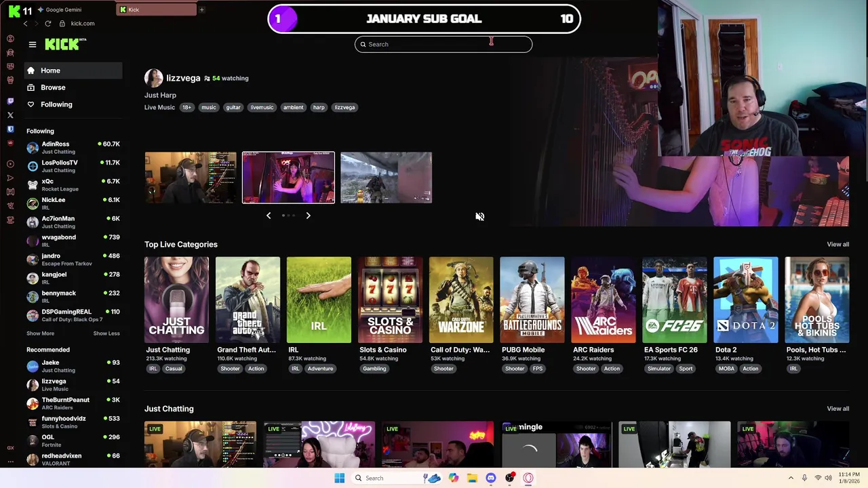This screenshot has height=488, width=868.
Task: Open DSPGamingREAL avatar in sidebar
Action: [33, 315]
